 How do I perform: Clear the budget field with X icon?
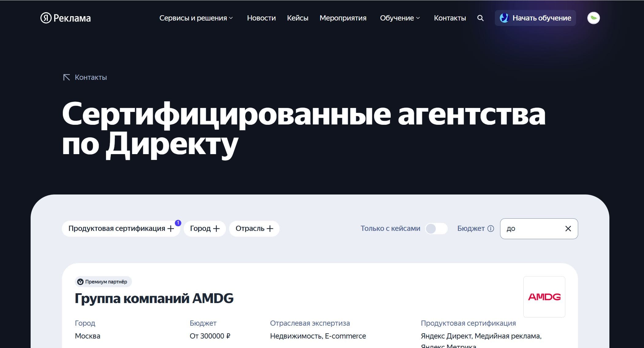[568, 228]
